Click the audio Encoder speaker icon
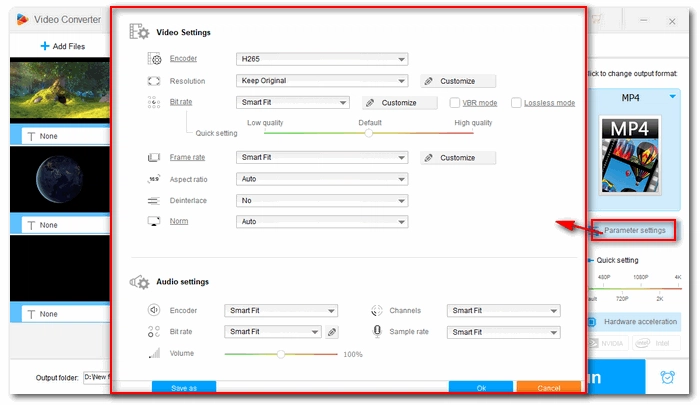Viewport: 700px width, 405px height. pos(154,310)
